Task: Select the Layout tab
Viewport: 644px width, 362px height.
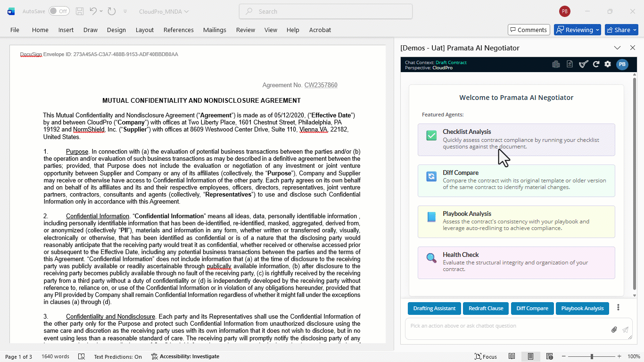Action: (145, 30)
